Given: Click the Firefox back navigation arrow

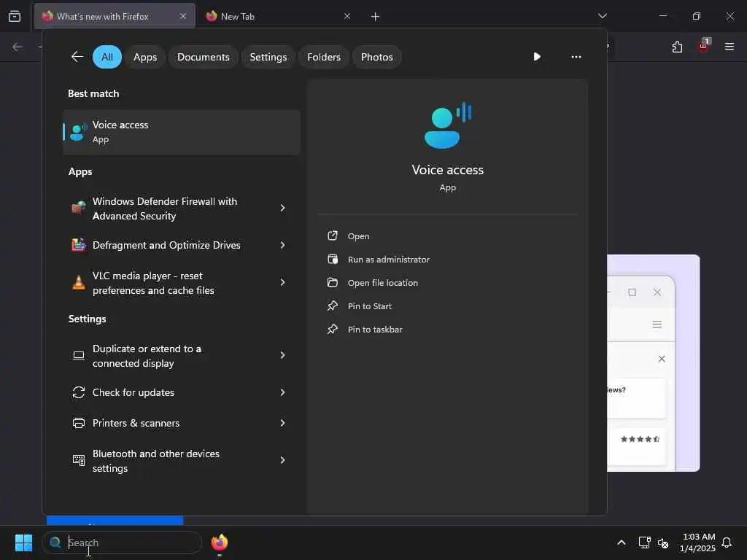Looking at the screenshot, I should click(18, 47).
